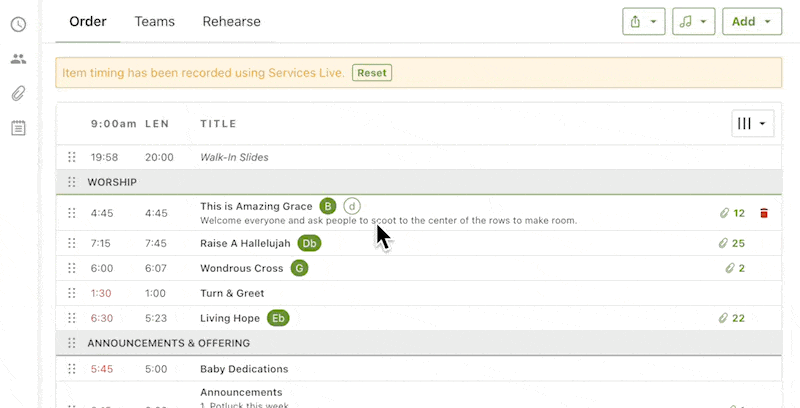Screen dimensions: 800x408
Task: Click the Db key badge on Raise A Hallelujah
Action: [309, 243]
